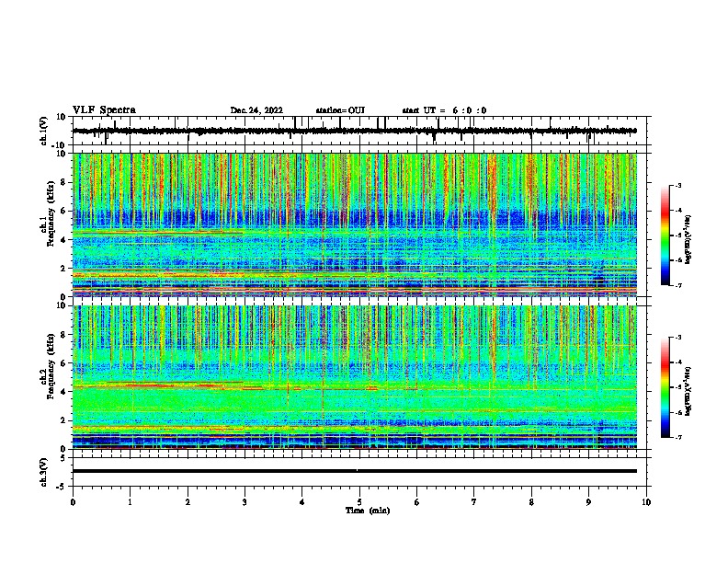Click the ch.2 color bar log(PSD) unit label
Viewport: 728px width, 563px height.
tap(688, 392)
